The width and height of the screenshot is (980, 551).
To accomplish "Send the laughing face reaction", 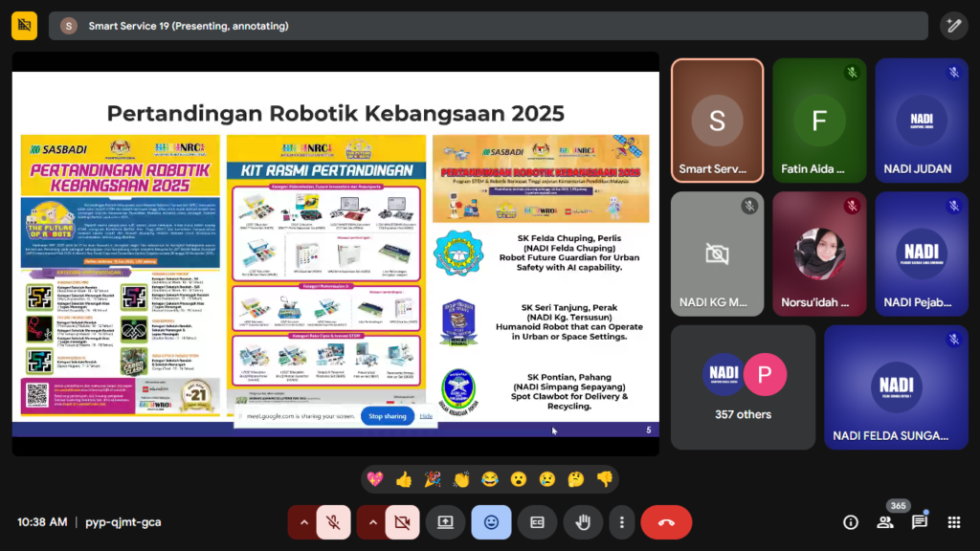I will pyautogui.click(x=490, y=479).
